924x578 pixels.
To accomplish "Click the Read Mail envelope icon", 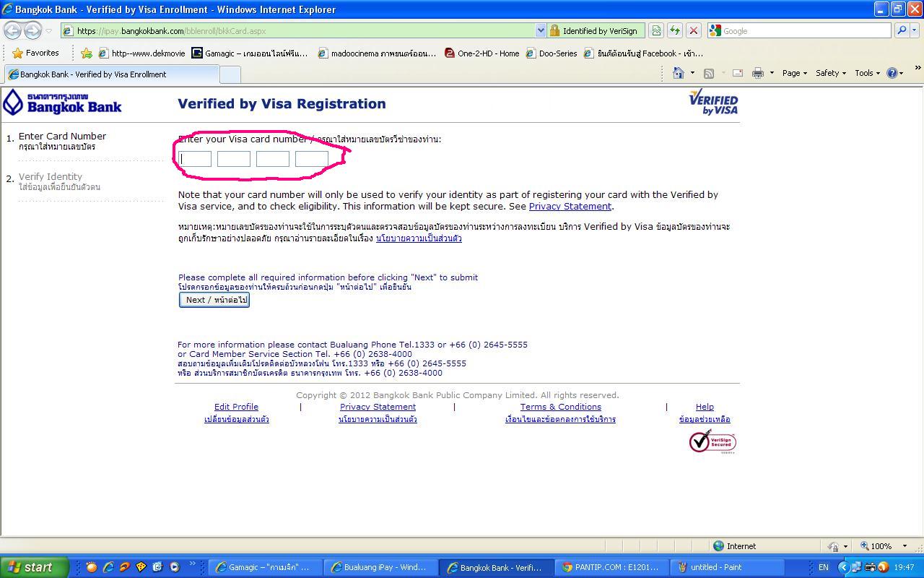I will (738, 73).
